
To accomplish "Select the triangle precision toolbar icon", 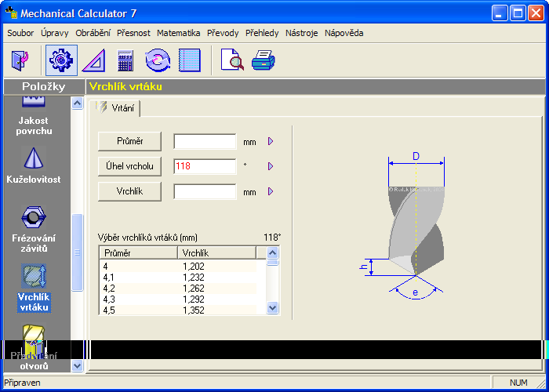I will pos(94,60).
